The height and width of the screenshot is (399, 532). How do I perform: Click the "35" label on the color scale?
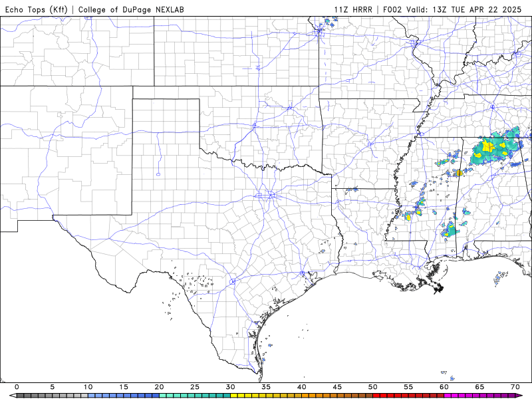click(x=266, y=387)
